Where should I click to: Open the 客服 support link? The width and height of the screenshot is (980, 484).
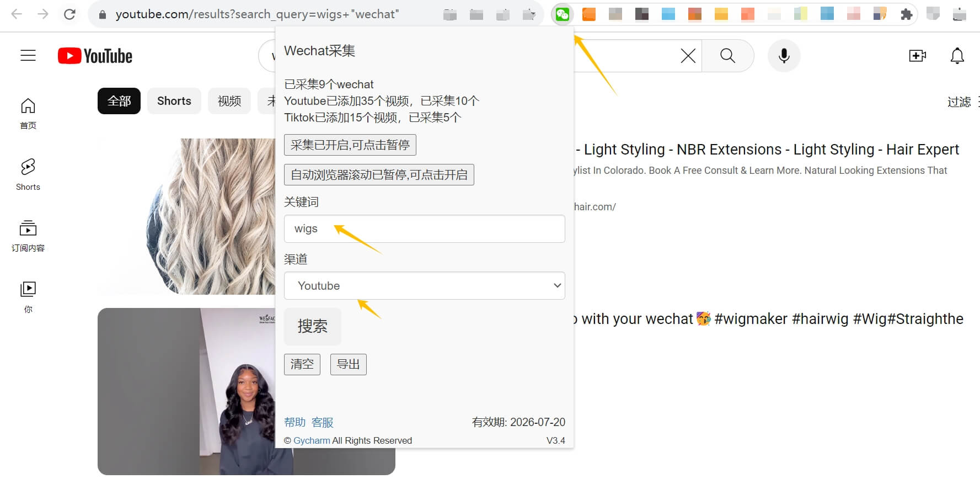coord(323,422)
